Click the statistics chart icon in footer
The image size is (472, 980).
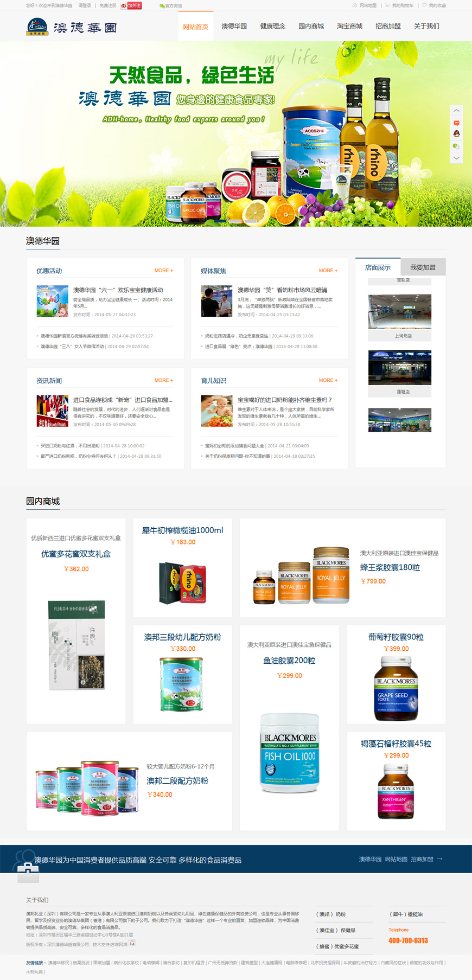point(132,943)
